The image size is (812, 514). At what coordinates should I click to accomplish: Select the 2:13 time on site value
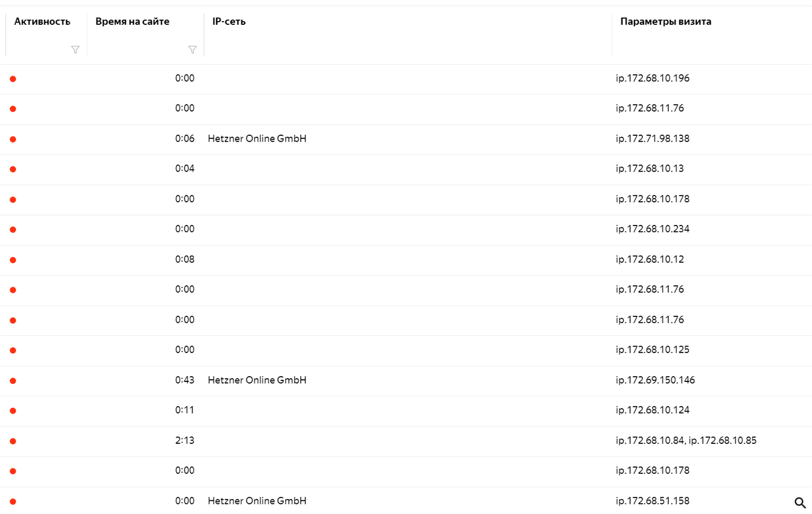pos(184,441)
